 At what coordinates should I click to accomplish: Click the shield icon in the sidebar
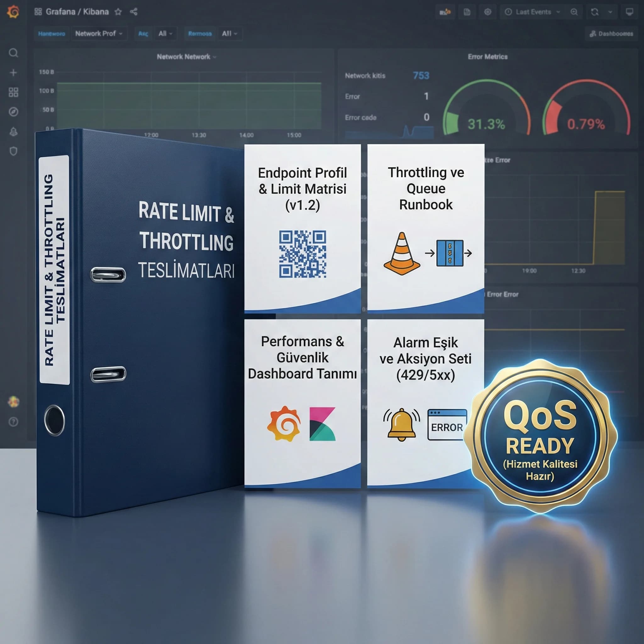point(13,151)
